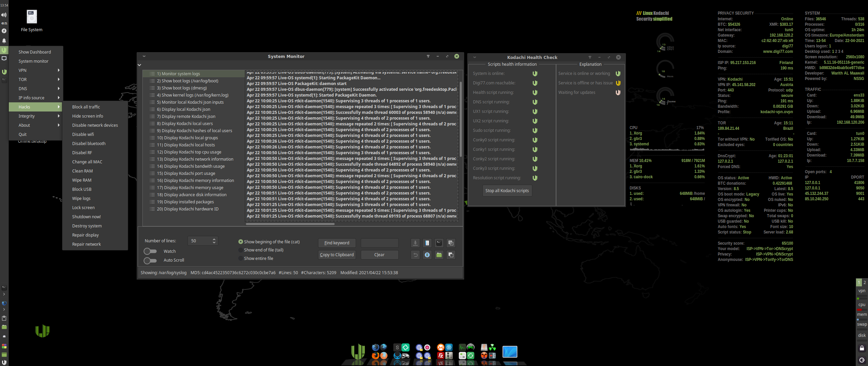Image resolution: width=868 pixels, height=366 pixels.
Task: Open the system activity graph dock icon
Action: [x=462, y=347]
